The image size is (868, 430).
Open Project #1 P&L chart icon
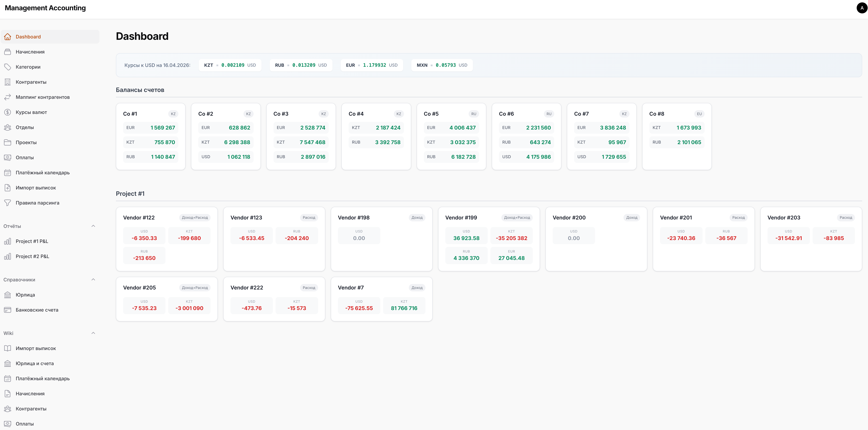tap(7, 241)
